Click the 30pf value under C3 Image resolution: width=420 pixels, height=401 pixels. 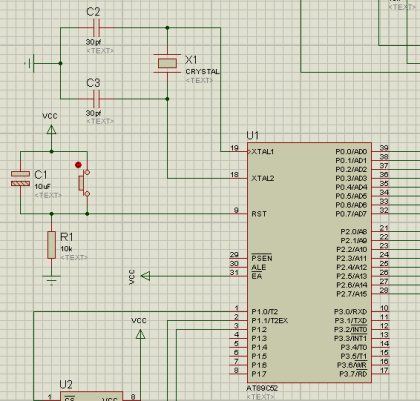93,113
